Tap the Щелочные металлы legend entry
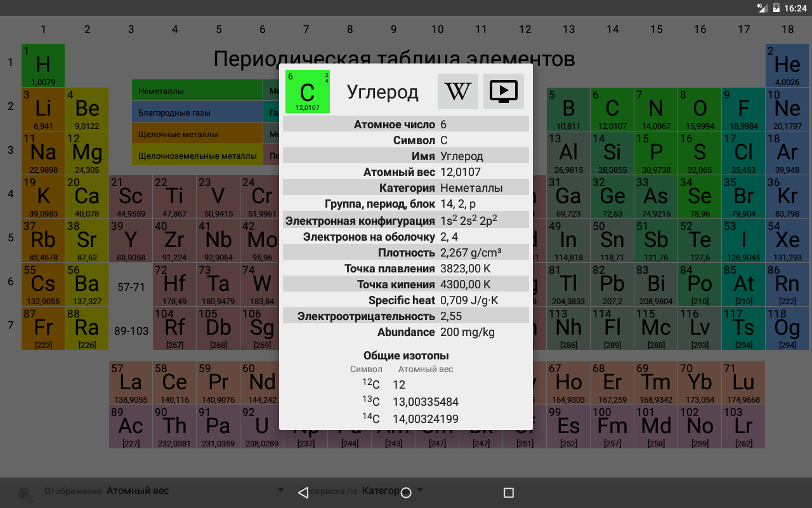The height and width of the screenshot is (508, 812). 197,134
